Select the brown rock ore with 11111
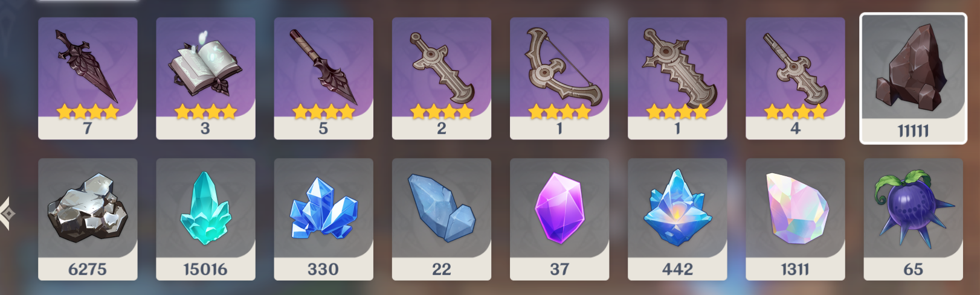The width and height of the screenshot is (980, 295). 913,78
